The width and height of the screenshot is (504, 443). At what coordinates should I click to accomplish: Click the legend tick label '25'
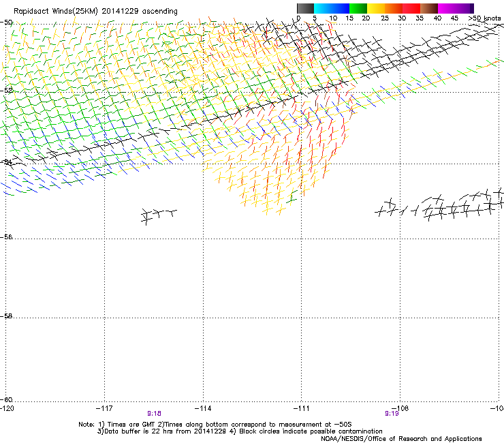[385, 18]
